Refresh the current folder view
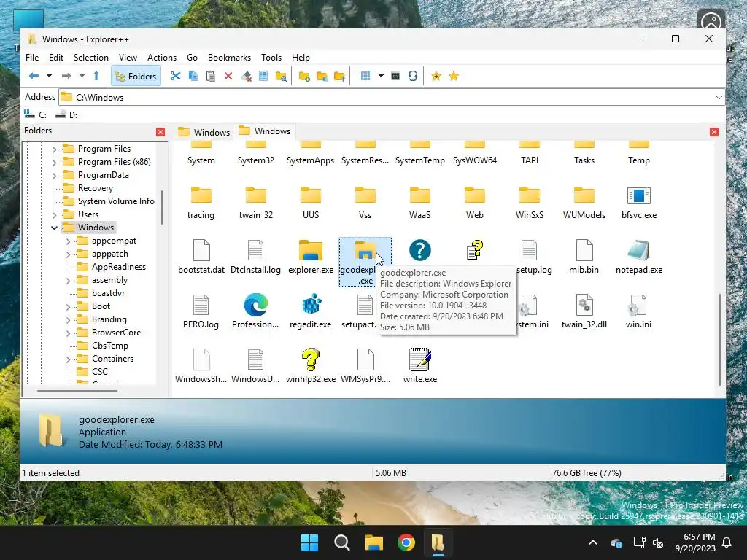 click(x=413, y=76)
